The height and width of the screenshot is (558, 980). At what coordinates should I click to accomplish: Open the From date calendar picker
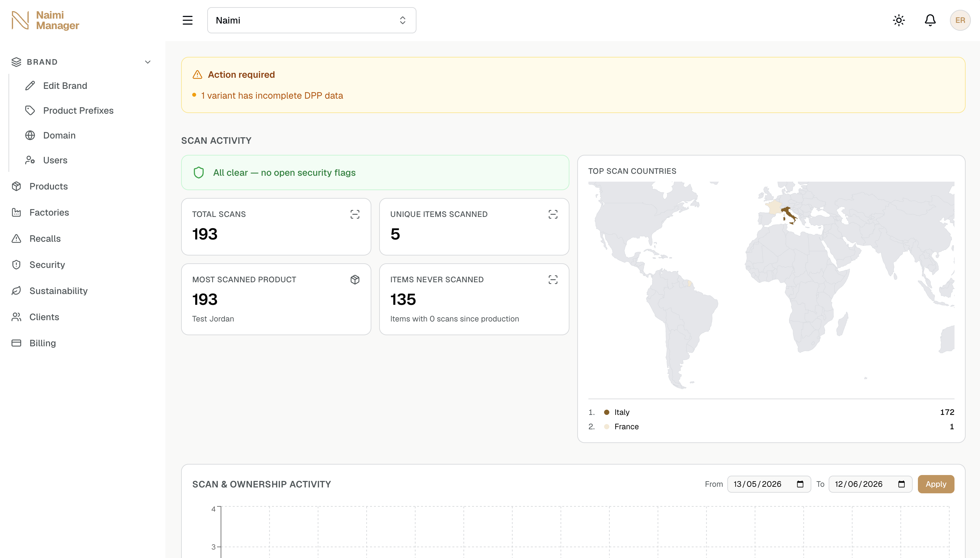(800, 484)
